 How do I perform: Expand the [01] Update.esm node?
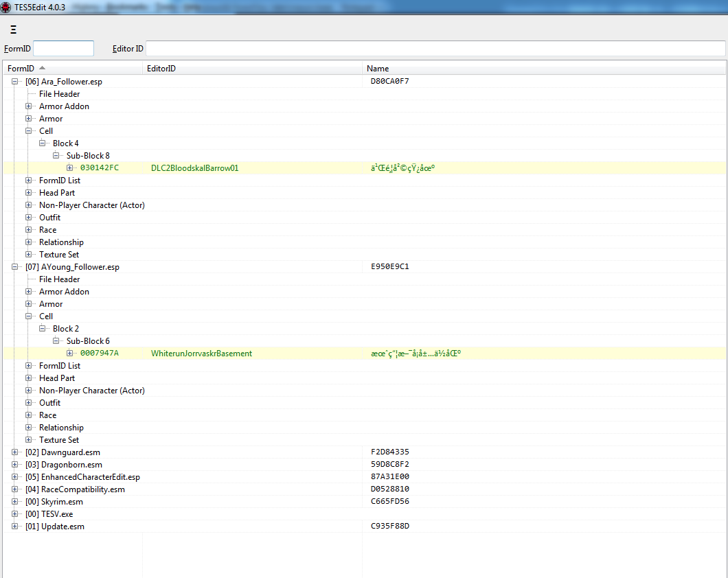15,526
